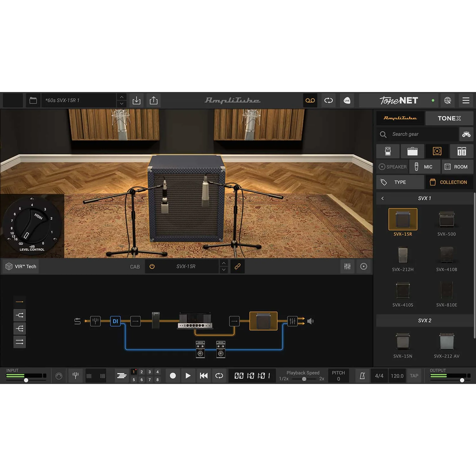Choose the two-path split routing icon

click(20, 315)
